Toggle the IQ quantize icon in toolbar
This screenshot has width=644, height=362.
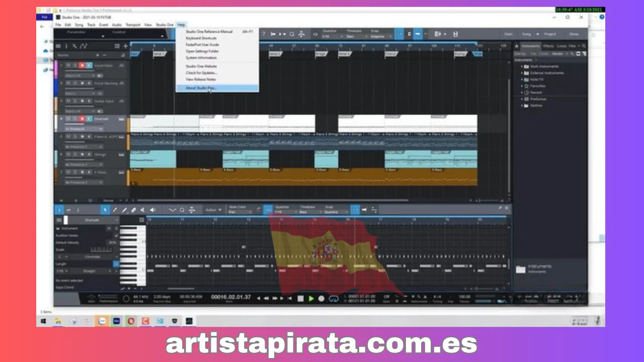point(315,34)
